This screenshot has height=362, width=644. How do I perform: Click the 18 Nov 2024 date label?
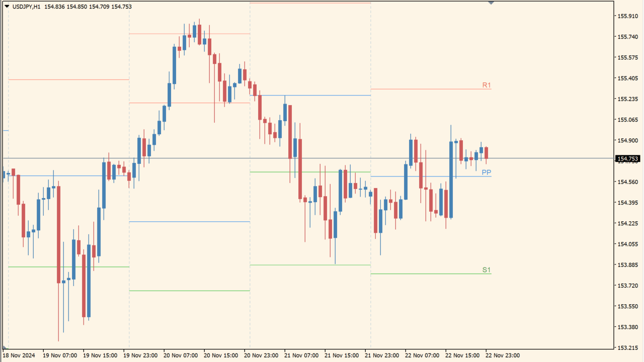19,355
